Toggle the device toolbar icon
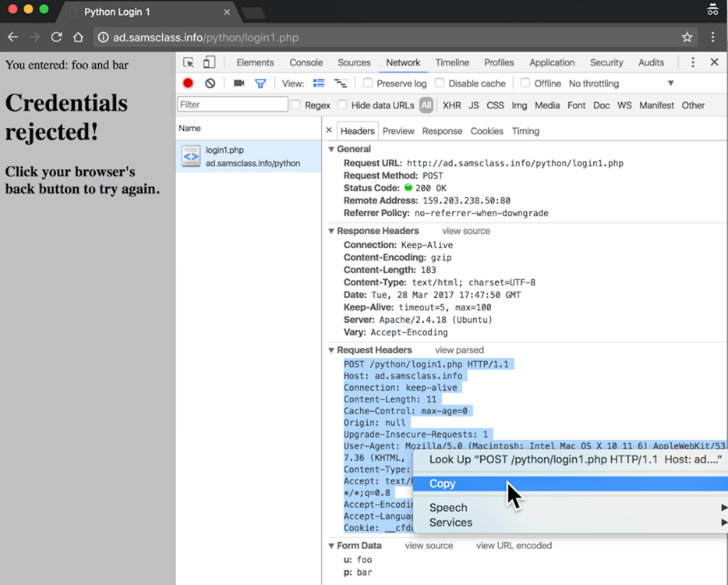Viewport: 728px width, 585px height. click(209, 62)
